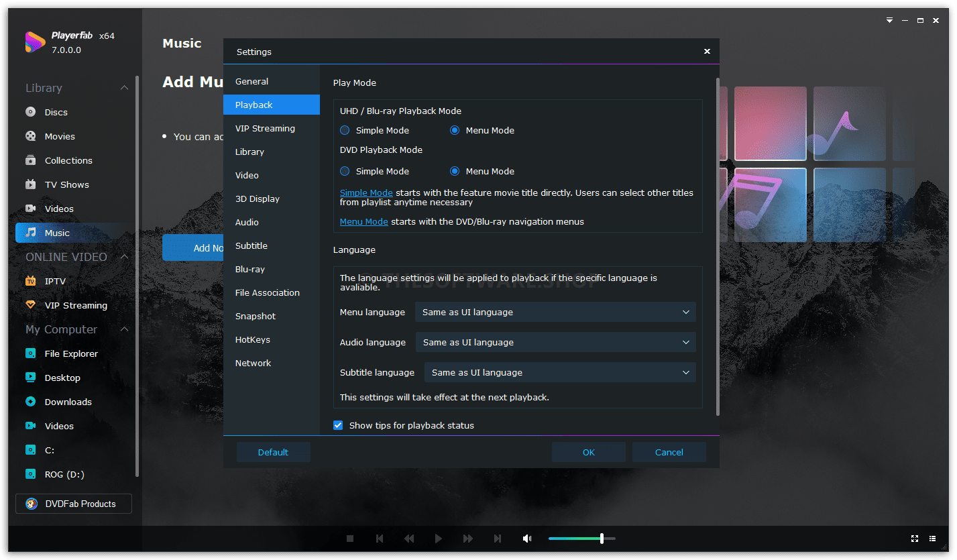Click the rewind button

pyautogui.click(x=409, y=539)
